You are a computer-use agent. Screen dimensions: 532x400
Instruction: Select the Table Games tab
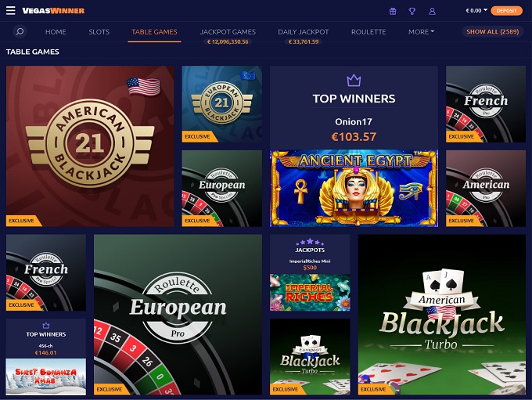pos(154,32)
